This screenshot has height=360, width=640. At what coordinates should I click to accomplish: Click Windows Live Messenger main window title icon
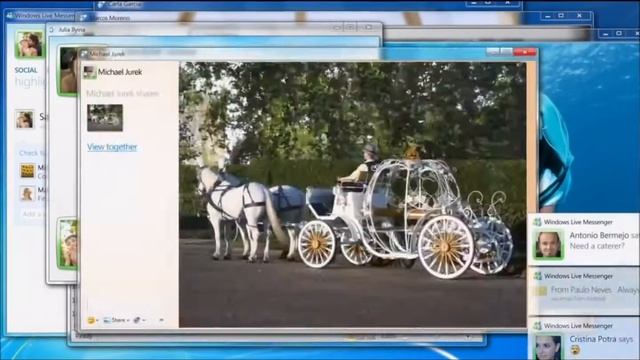(10, 16)
